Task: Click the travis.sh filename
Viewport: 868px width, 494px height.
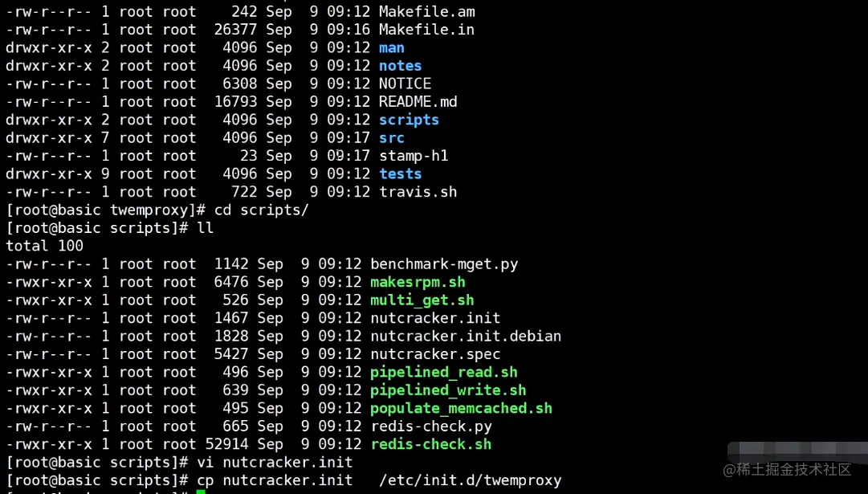Action: click(418, 192)
